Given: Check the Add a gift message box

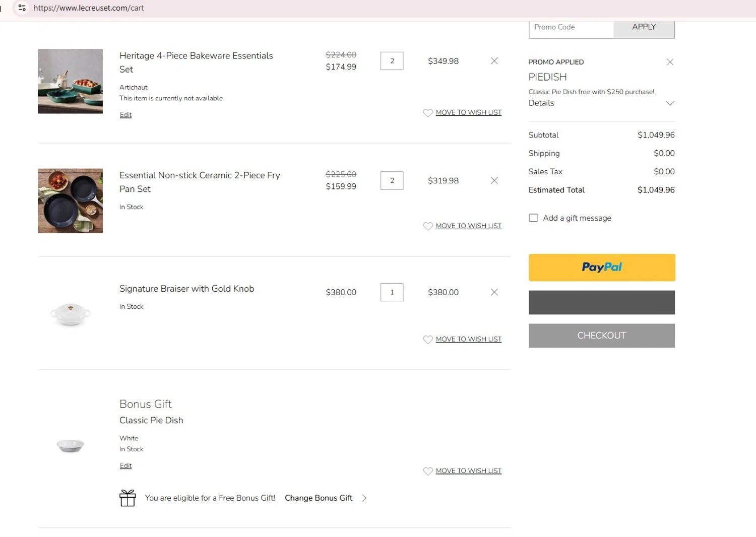Looking at the screenshot, I should [x=533, y=218].
